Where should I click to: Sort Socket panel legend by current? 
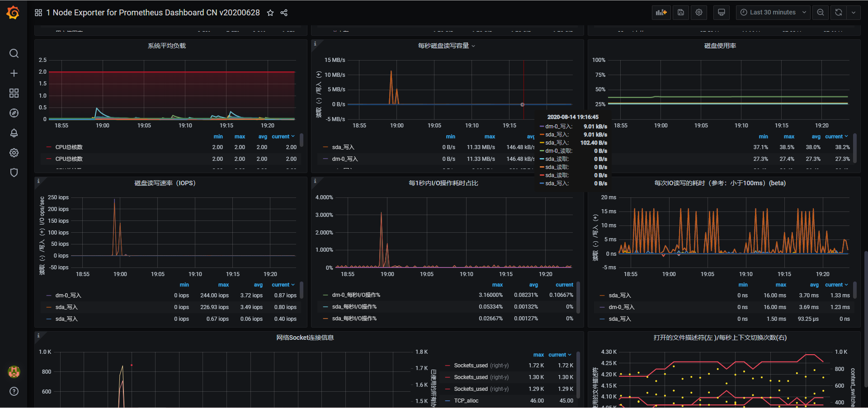coord(560,355)
